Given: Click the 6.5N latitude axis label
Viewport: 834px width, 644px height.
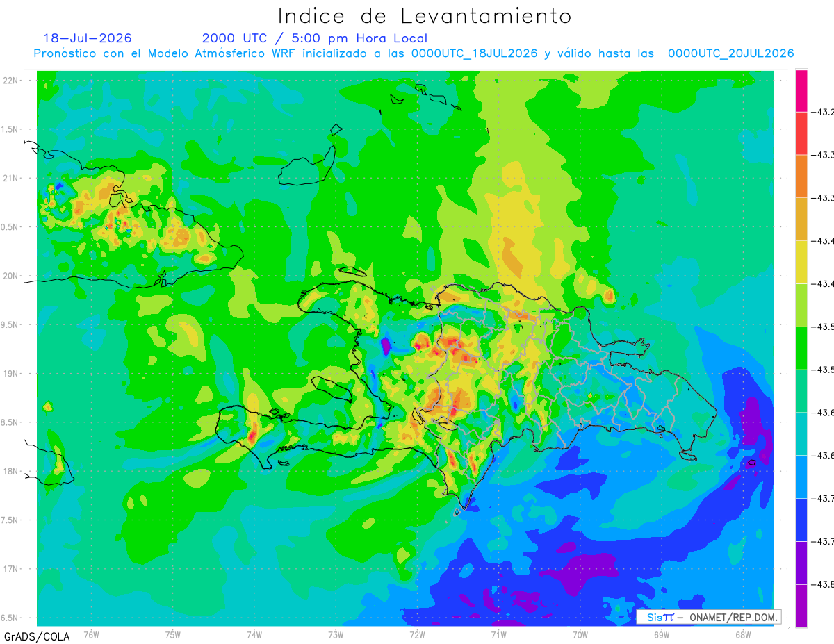Looking at the screenshot, I should [x=10, y=618].
